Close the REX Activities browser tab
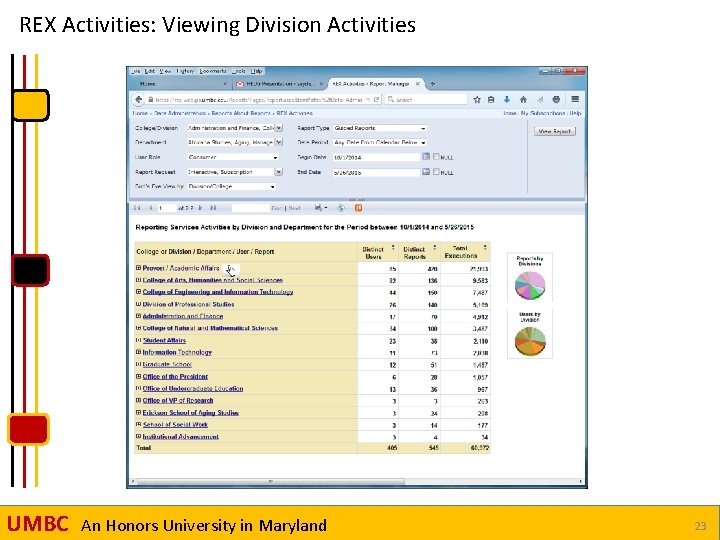The image size is (720, 540). [x=417, y=84]
